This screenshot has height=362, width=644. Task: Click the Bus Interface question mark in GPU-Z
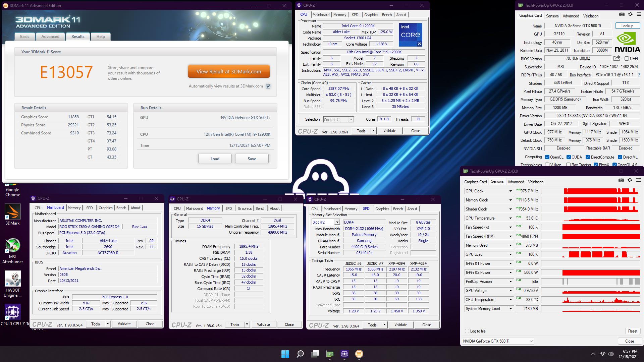coord(639,75)
